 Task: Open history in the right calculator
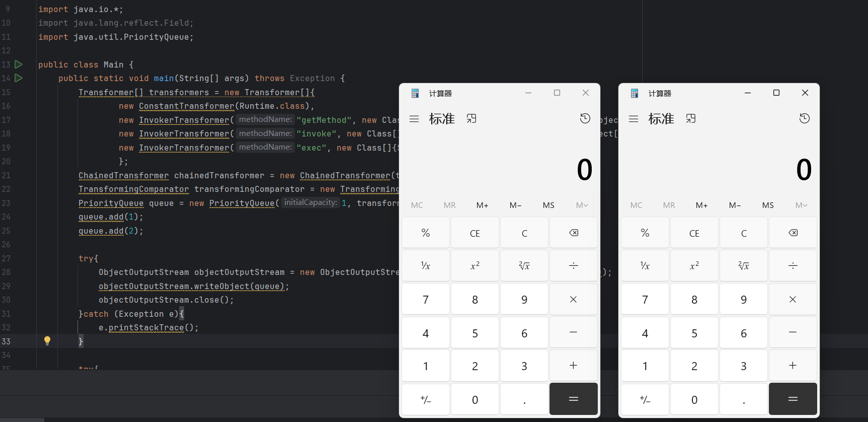pyautogui.click(x=804, y=119)
